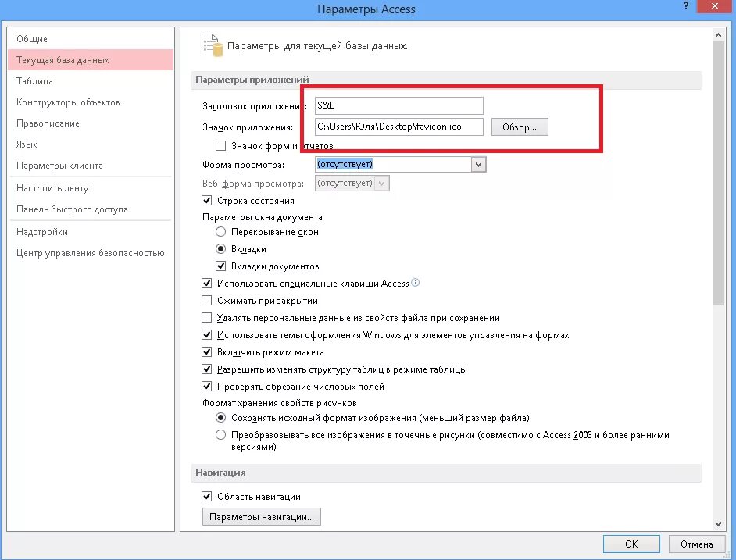Viewport: 736px width, 560px height.
Task: Click the scrollbar down arrow
Action: (x=718, y=524)
